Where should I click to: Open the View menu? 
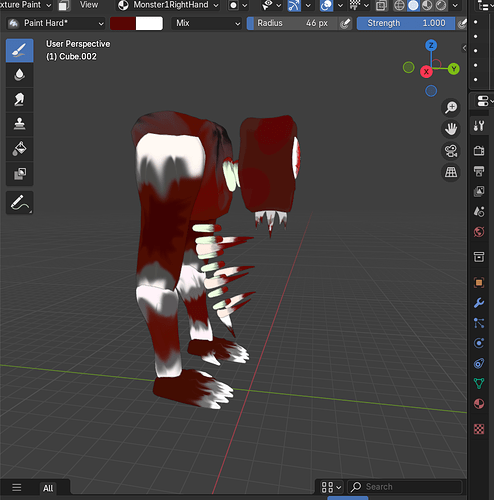(x=89, y=5)
